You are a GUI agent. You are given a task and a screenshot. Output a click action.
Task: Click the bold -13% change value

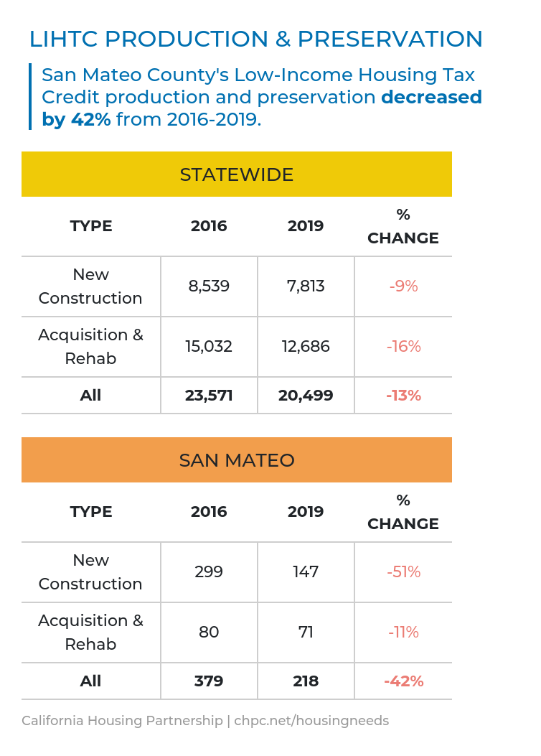tap(403, 395)
